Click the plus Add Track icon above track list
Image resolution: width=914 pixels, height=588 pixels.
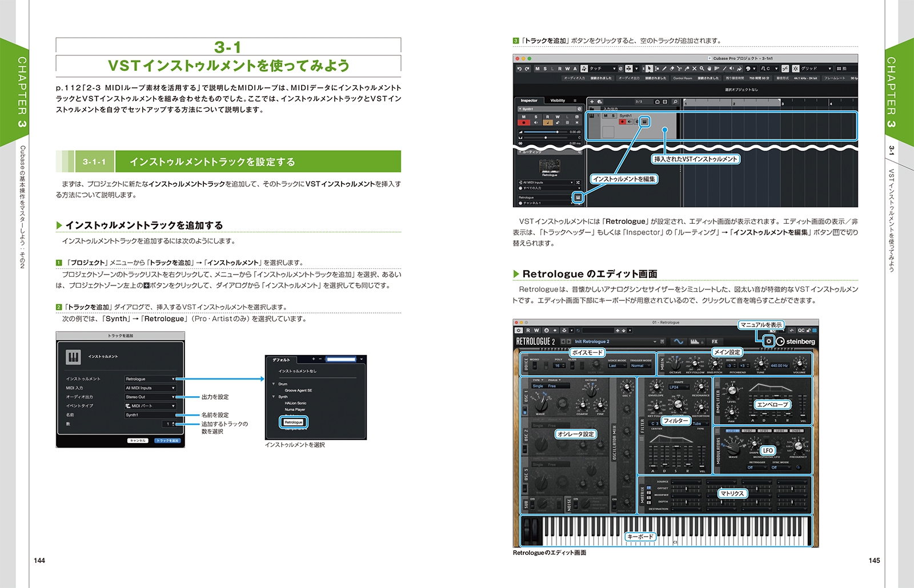[x=592, y=102]
